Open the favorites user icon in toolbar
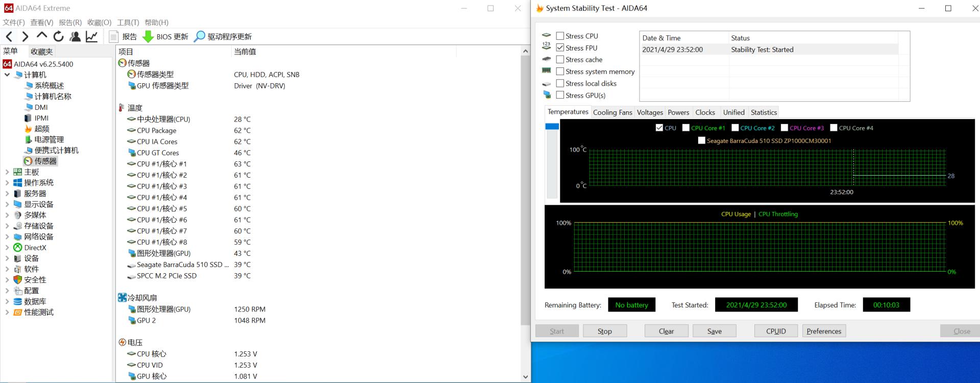 75,36
